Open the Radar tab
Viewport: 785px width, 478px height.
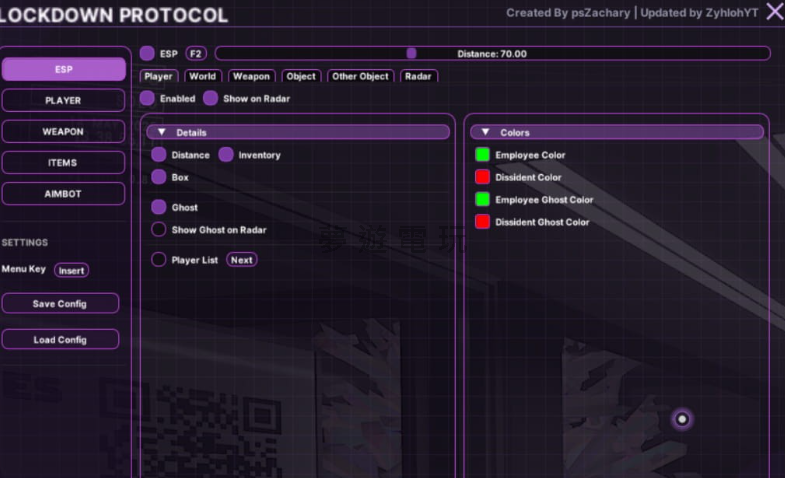click(418, 76)
